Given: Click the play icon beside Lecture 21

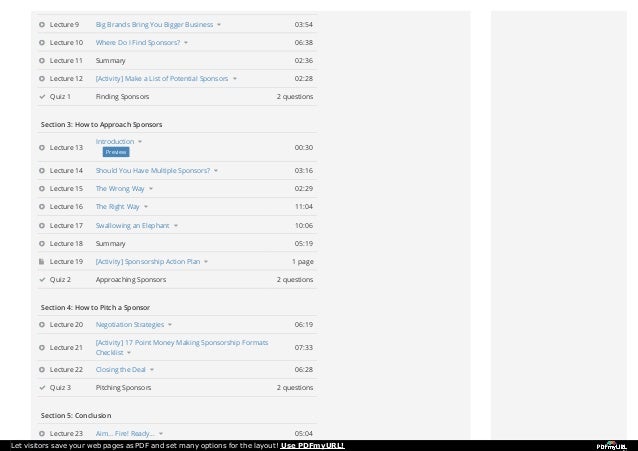Looking at the screenshot, I should coord(42,348).
